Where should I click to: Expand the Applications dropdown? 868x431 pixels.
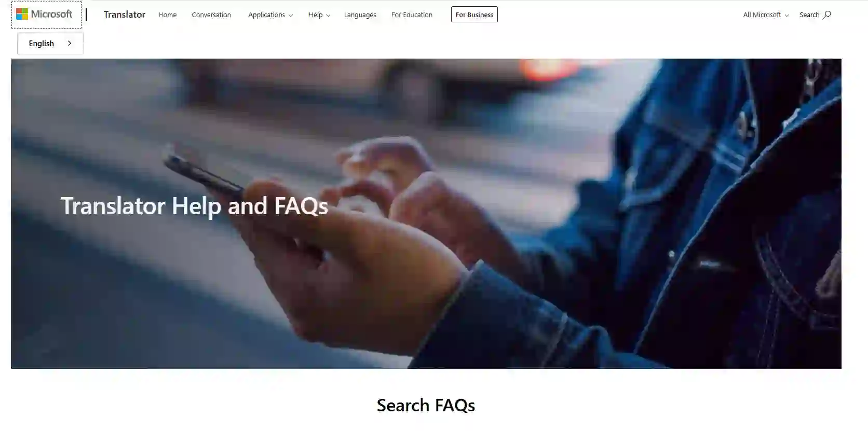(x=270, y=15)
